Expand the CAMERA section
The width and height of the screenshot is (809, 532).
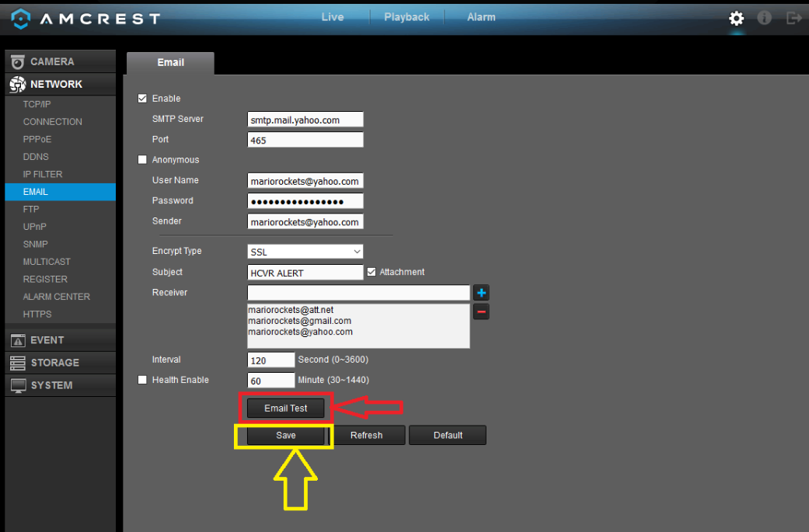pyautogui.click(x=61, y=61)
